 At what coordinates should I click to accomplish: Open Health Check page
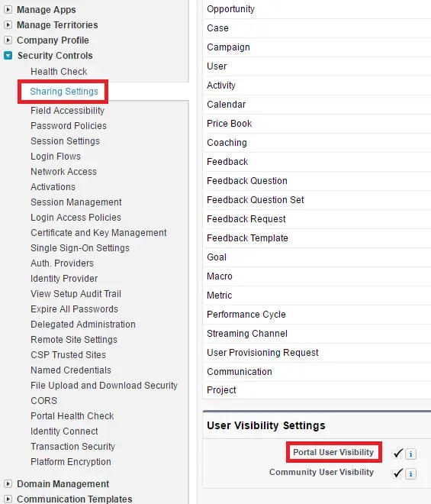point(59,71)
